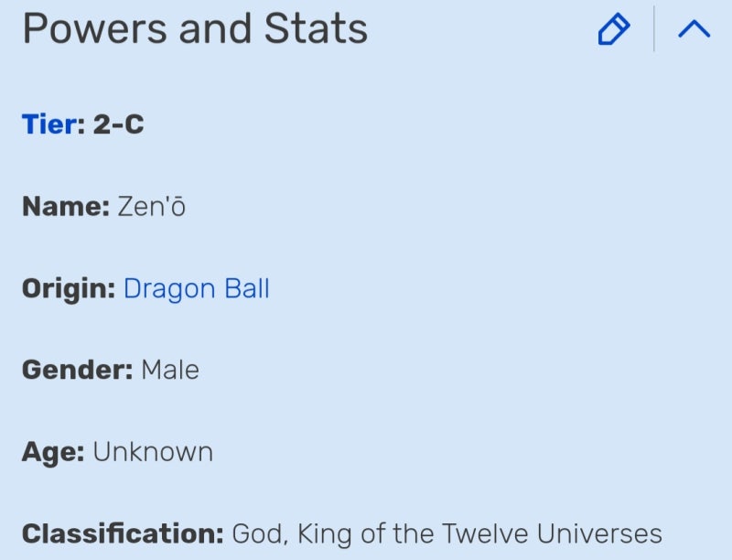Click the Gender label
Image resolution: width=732 pixels, height=560 pixels.
click(x=78, y=371)
